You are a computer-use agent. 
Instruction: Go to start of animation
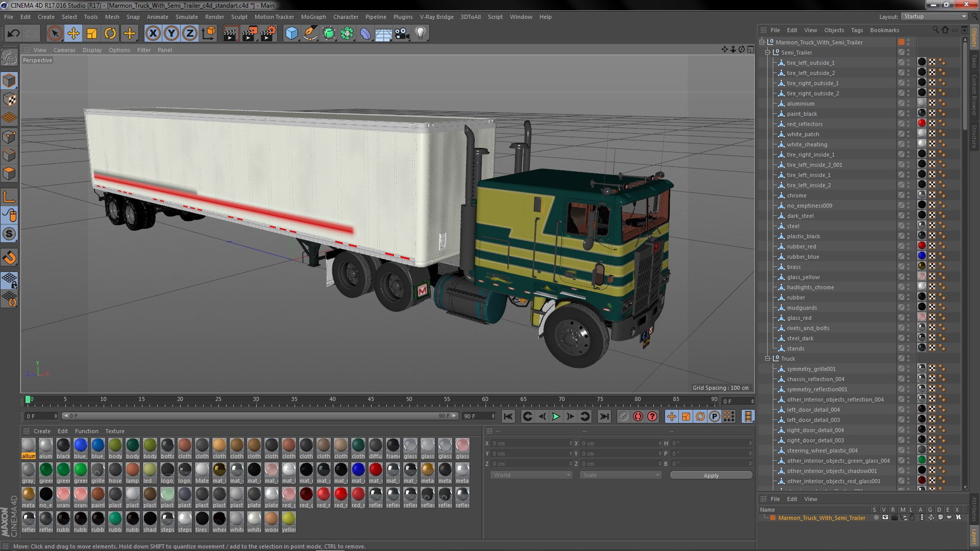point(508,417)
